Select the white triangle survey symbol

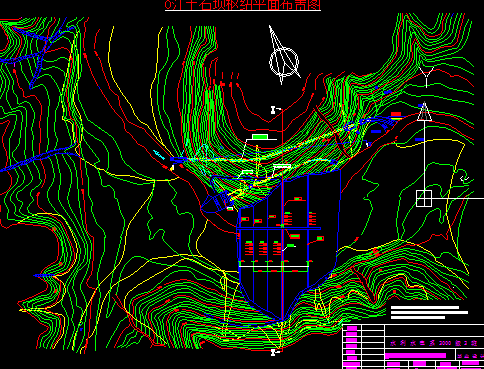pyautogui.click(x=424, y=112)
